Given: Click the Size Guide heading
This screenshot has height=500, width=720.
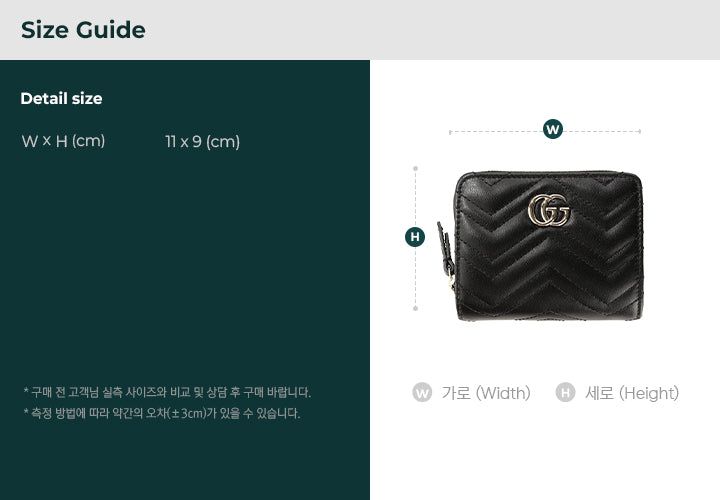Looking at the screenshot, I should tap(83, 30).
